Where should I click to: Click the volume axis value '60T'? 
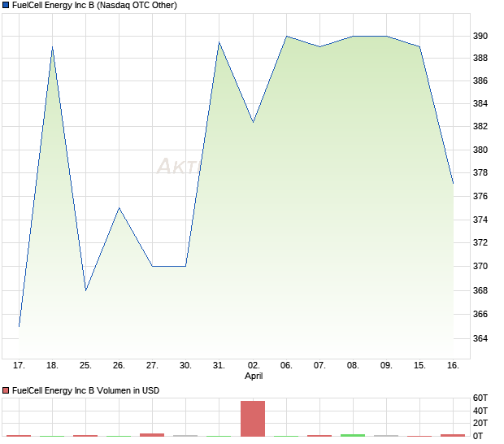click(480, 398)
